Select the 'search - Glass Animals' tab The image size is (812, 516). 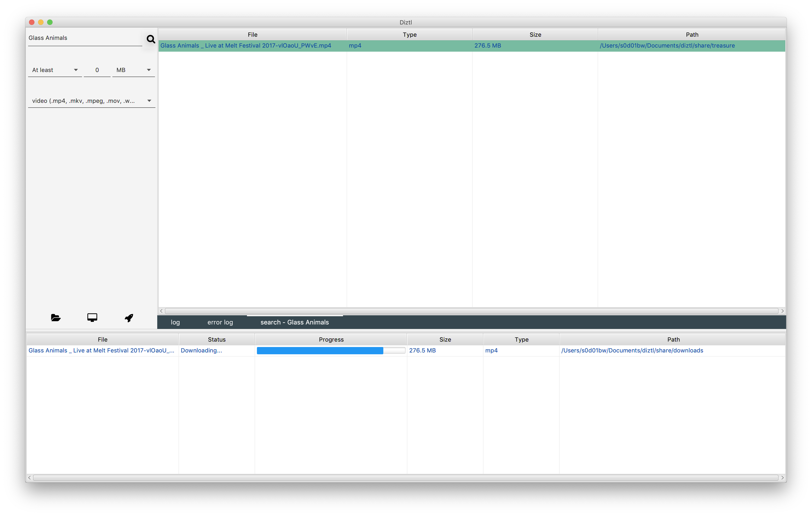click(294, 322)
